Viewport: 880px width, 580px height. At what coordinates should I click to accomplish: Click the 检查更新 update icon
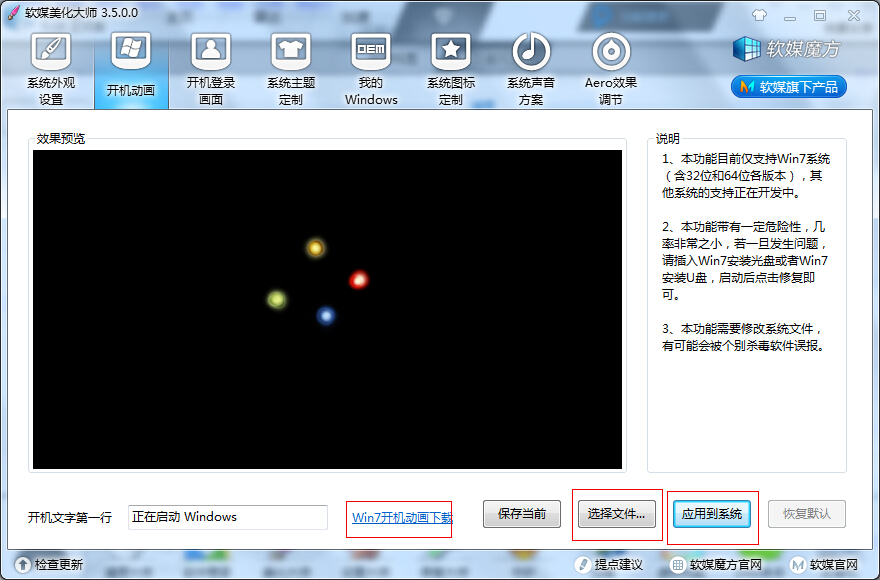pyautogui.click(x=21, y=563)
